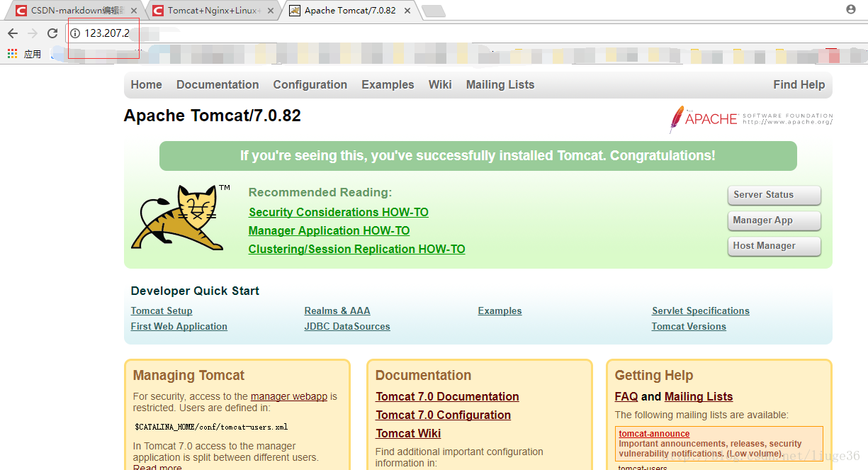Open the Configuration nav item
Viewport: 868px width, 470px height.
pos(310,84)
